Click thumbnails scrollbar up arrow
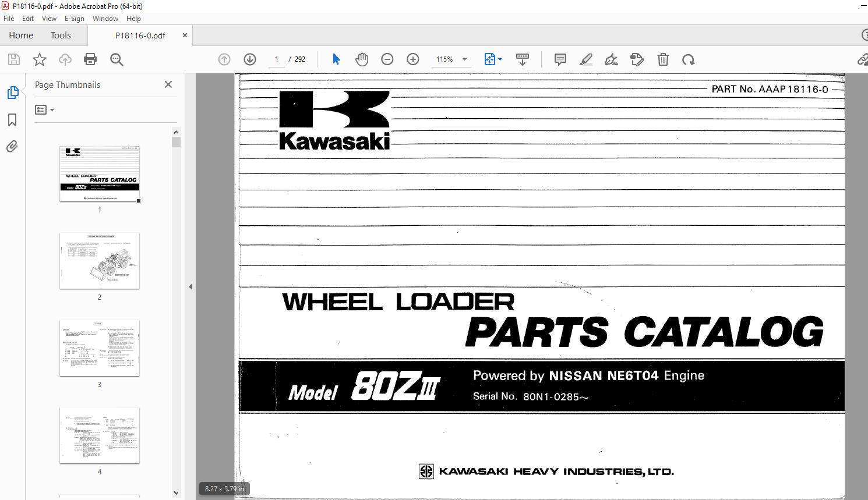Screen dimensions: 868x500 tap(176, 132)
